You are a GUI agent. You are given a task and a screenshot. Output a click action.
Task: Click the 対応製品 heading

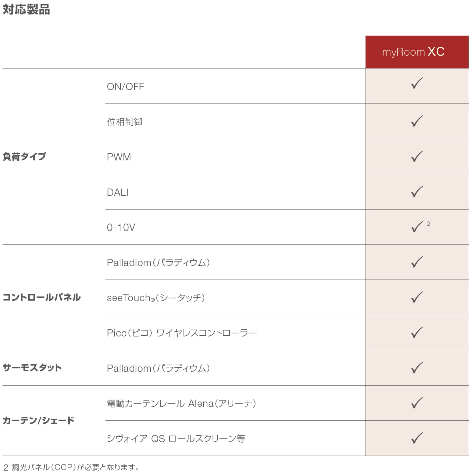(26, 10)
